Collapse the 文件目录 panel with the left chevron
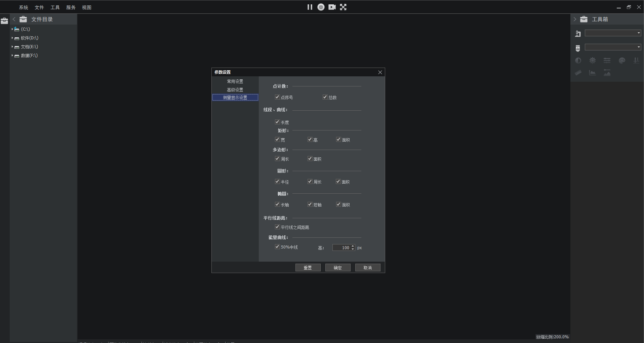This screenshot has height=343, width=644. (14, 19)
